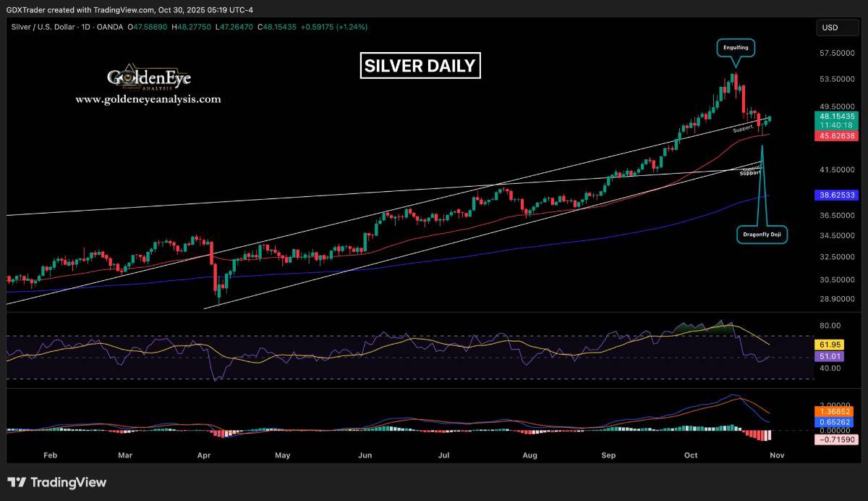The image size is (868, 501).
Task: Click the GoldenEye Analysis logo
Action: [x=149, y=78]
